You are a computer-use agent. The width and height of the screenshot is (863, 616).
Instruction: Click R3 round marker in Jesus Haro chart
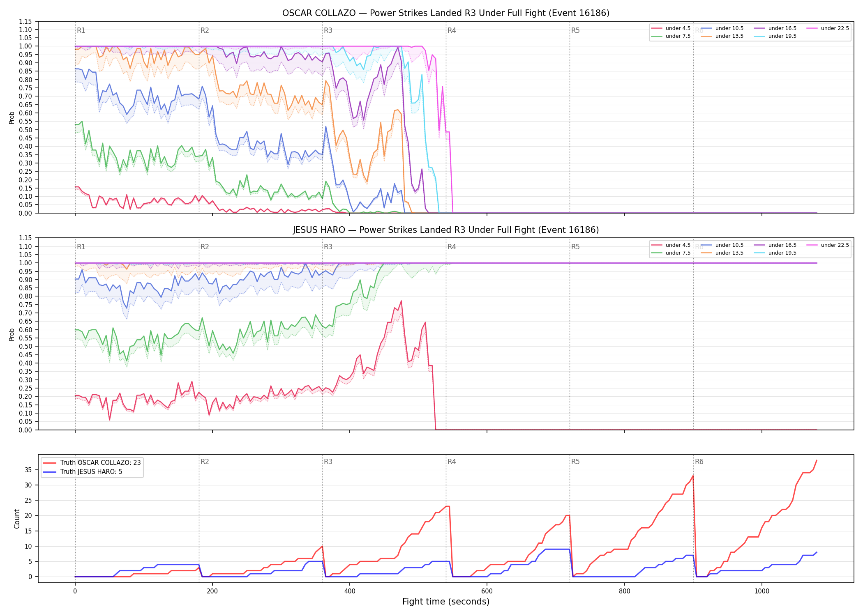point(328,247)
